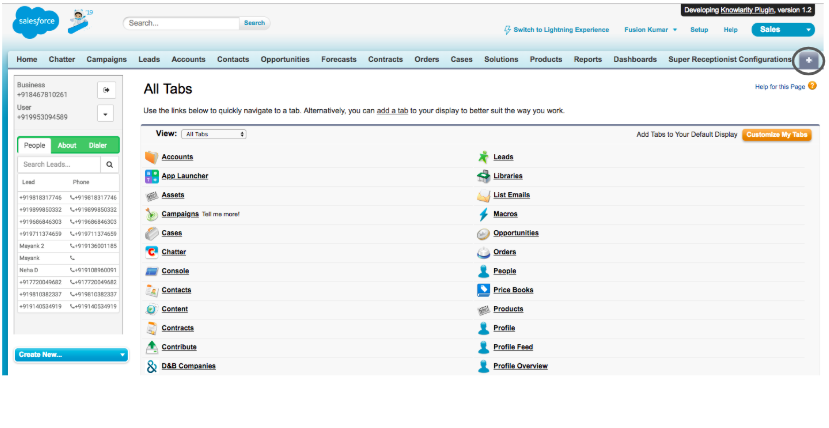Viewport: 829px width, 428px height.
Task: Click the Profile Overview link
Action: (x=520, y=366)
